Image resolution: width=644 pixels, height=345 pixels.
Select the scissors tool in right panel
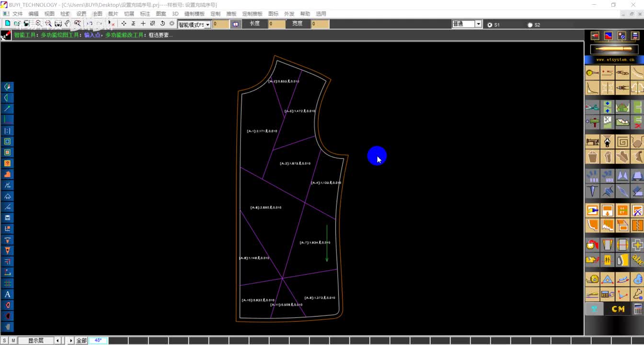[593, 107]
